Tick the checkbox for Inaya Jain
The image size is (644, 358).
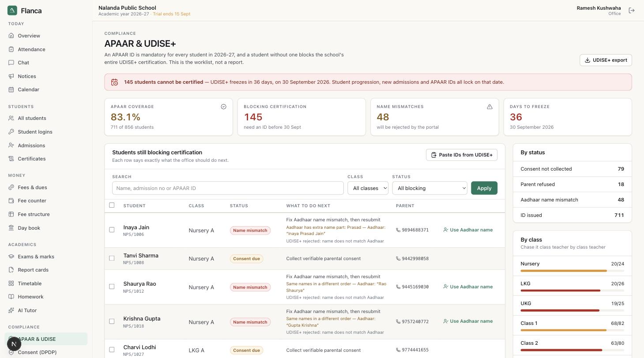[112, 230]
